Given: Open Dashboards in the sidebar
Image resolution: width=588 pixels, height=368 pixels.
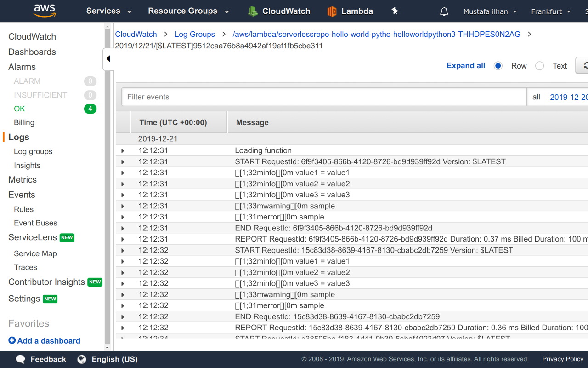Looking at the screenshot, I should (32, 52).
